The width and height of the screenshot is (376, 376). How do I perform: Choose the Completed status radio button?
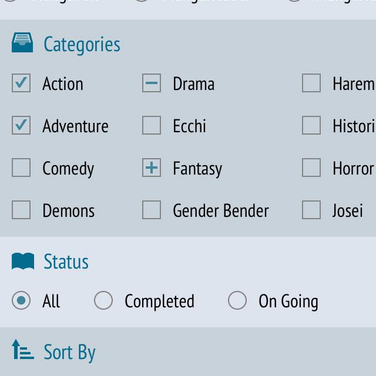(103, 300)
